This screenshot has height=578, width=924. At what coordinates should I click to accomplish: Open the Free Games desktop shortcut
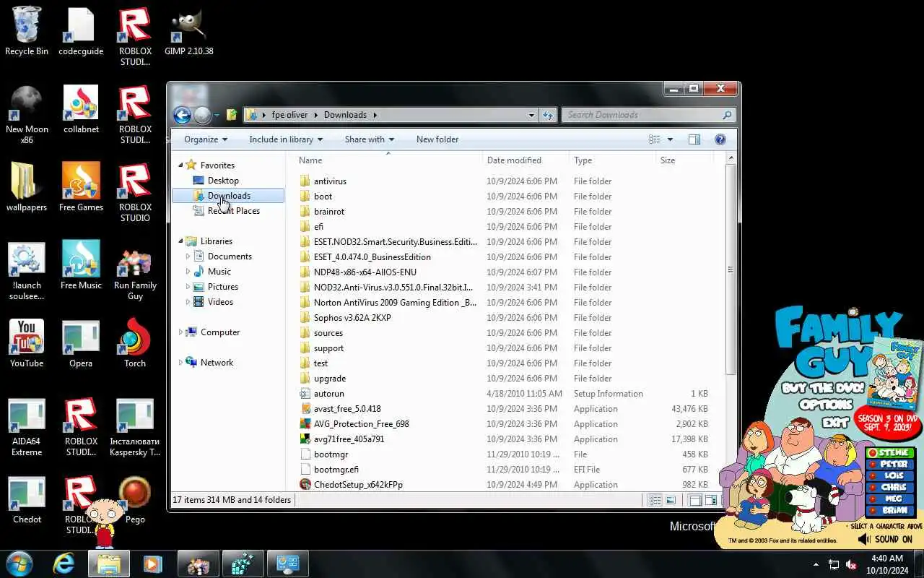pos(81,188)
